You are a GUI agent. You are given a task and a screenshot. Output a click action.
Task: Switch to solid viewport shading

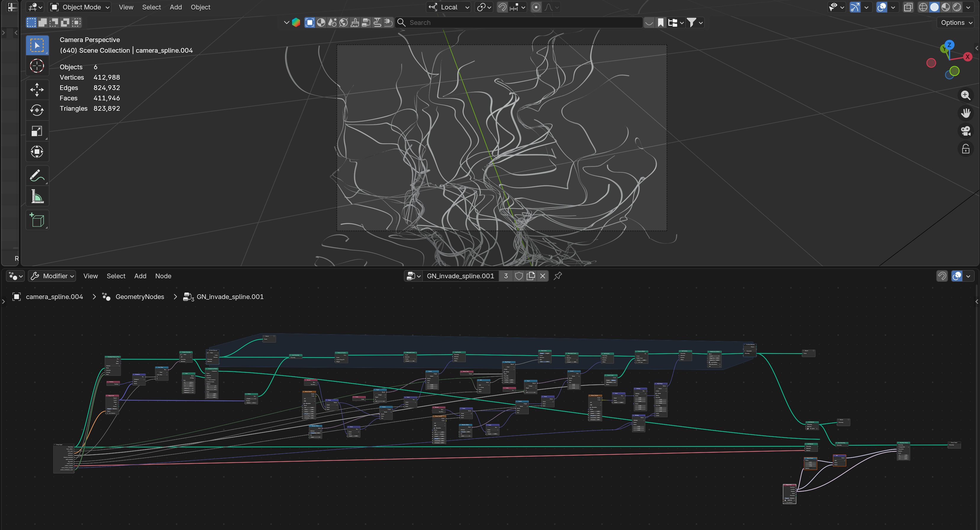point(934,7)
